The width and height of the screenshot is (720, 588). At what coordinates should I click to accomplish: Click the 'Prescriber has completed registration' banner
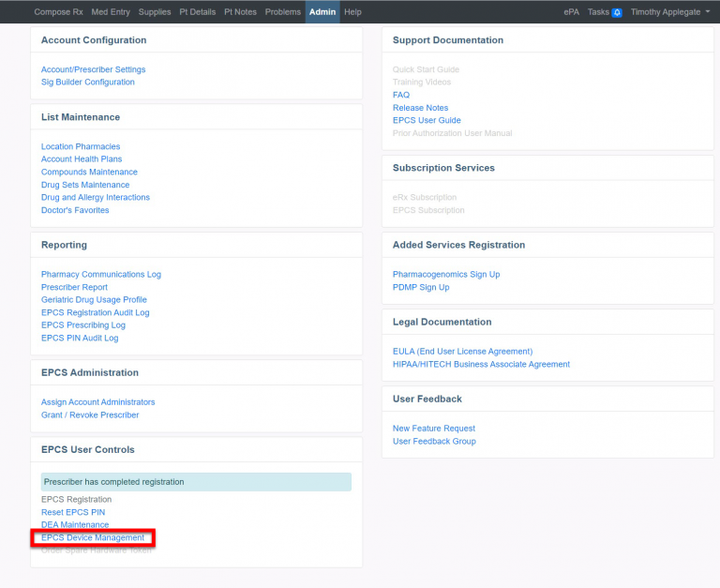(196, 482)
